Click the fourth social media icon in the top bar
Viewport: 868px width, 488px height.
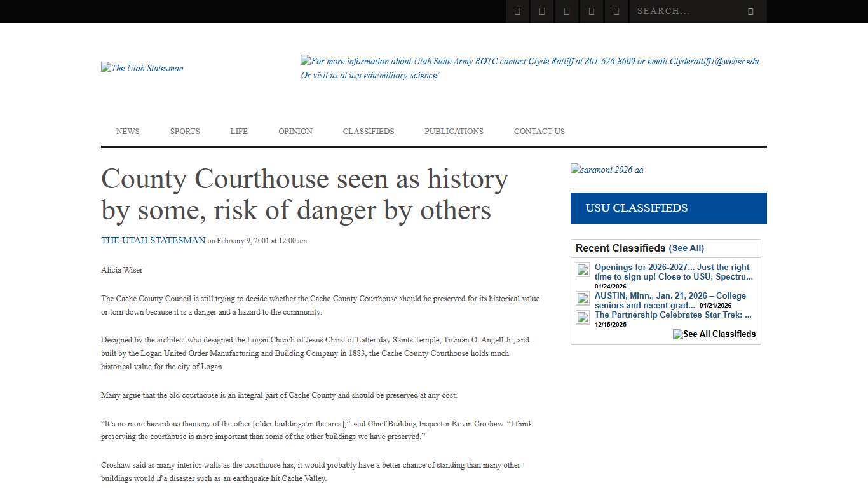(x=591, y=11)
